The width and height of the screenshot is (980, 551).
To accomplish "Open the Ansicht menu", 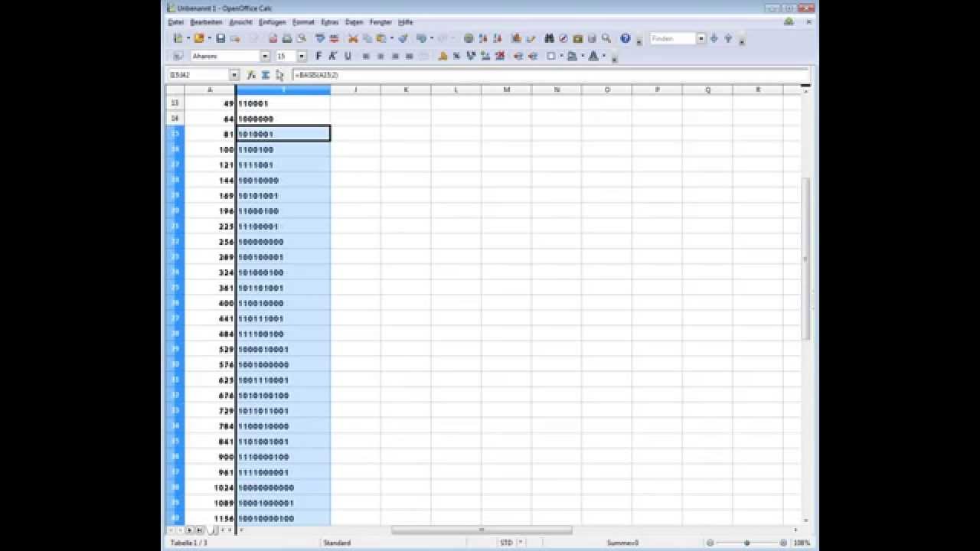I will coord(240,22).
